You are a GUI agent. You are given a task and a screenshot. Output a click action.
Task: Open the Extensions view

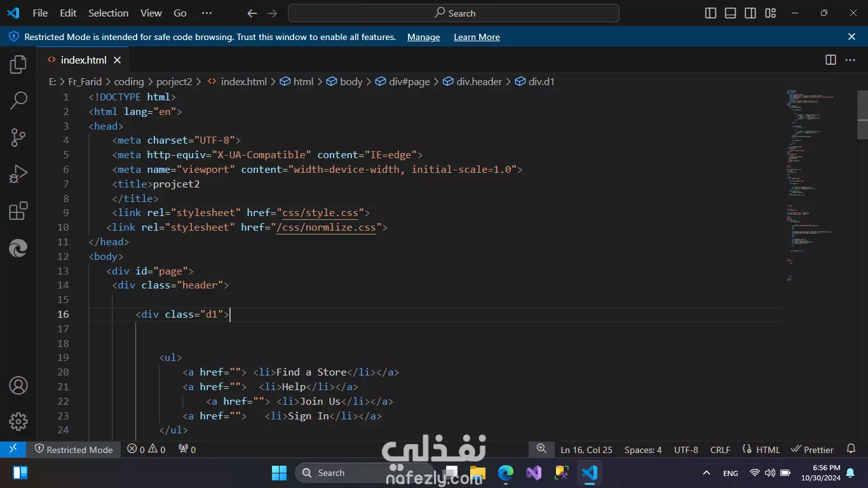click(18, 210)
